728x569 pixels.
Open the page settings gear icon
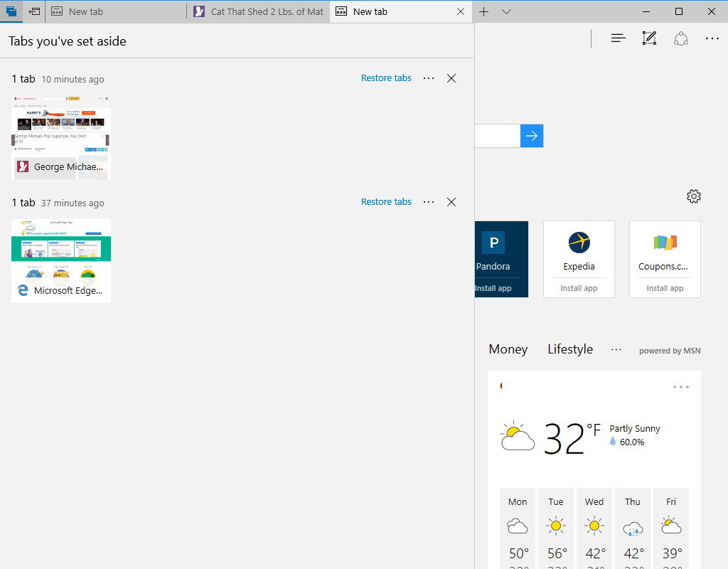[694, 196]
